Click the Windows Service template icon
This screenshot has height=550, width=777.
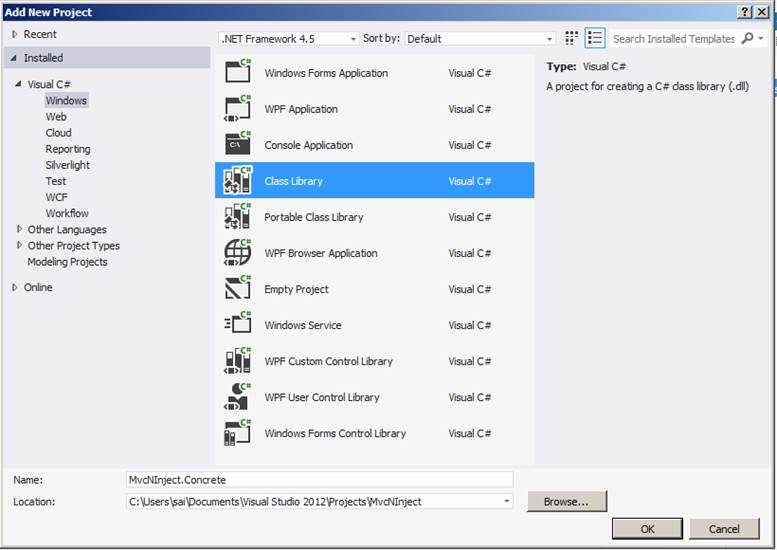[238, 324]
